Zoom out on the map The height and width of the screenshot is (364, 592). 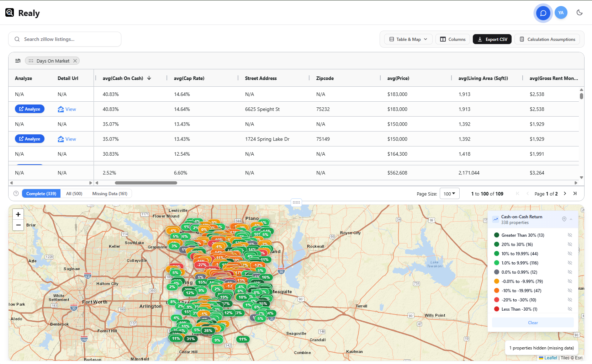pyautogui.click(x=18, y=225)
